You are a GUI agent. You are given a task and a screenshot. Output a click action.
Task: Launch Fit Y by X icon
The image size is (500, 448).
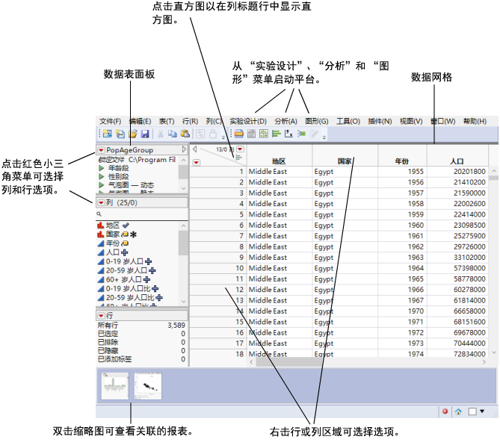pyautogui.click(x=289, y=134)
